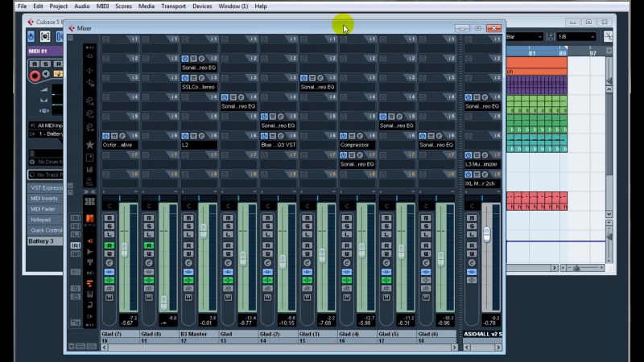Select meters view icon in mixer strip

[x=89, y=170]
